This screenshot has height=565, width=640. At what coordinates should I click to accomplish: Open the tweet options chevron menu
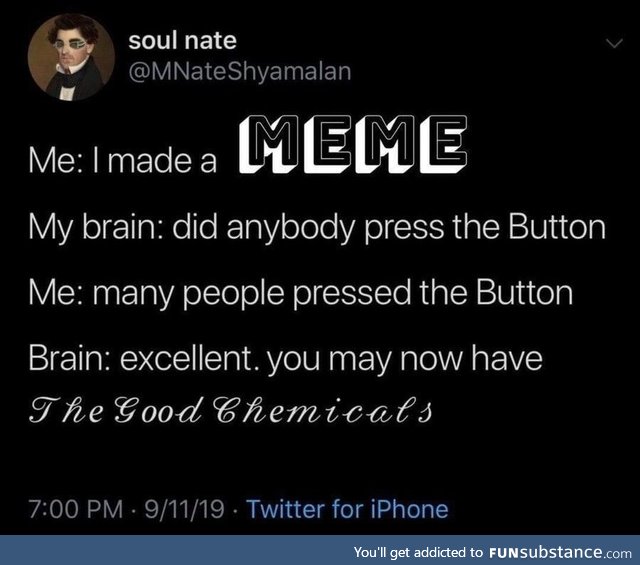pyautogui.click(x=614, y=43)
